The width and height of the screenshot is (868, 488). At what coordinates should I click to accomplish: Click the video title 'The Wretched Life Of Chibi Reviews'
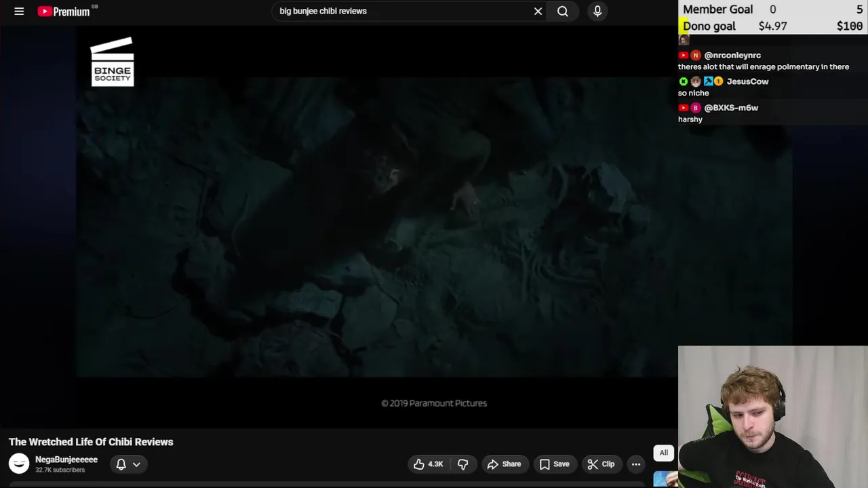coord(91,442)
